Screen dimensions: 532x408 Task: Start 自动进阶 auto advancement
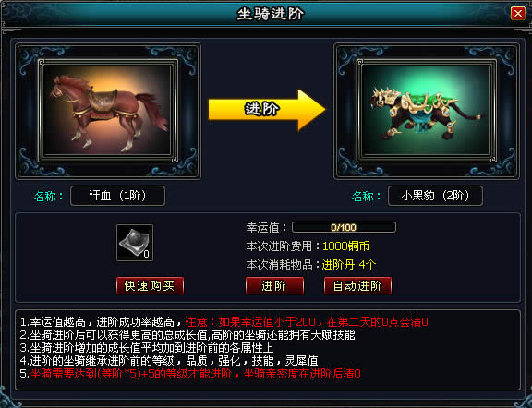coord(358,286)
